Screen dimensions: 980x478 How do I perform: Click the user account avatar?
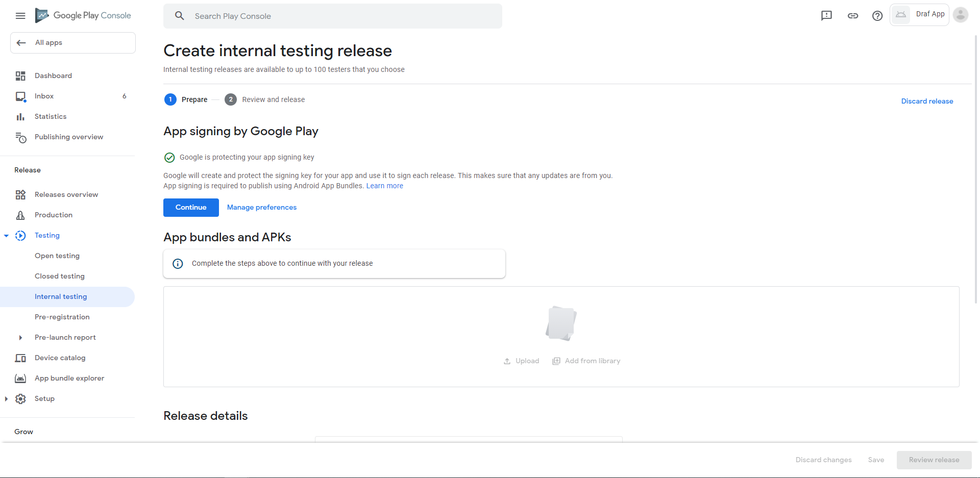click(x=961, y=15)
